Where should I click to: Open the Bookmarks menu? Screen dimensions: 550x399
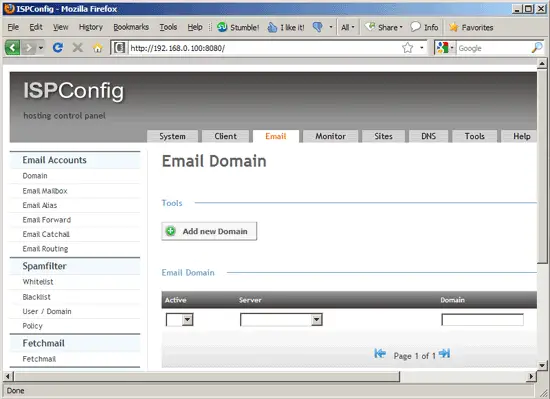pyautogui.click(x=131, y=27)
